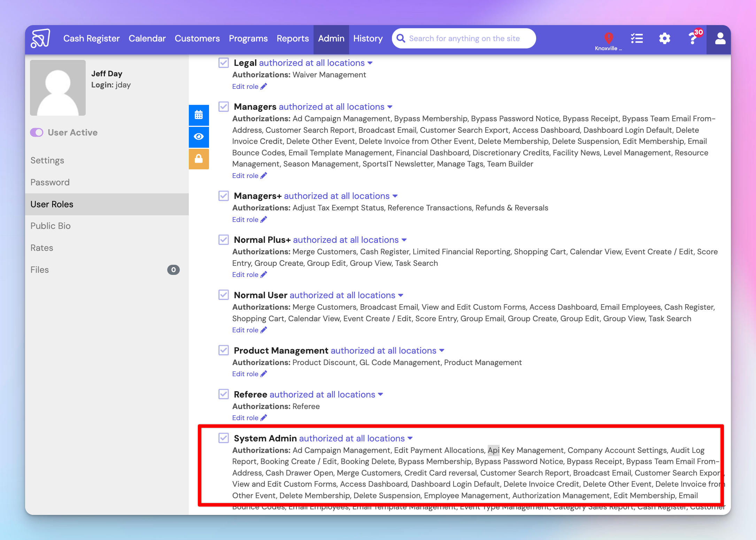Screen dimensions: 756x540
Task: Open the Cash Register menu
Action: tap(91, 38)
